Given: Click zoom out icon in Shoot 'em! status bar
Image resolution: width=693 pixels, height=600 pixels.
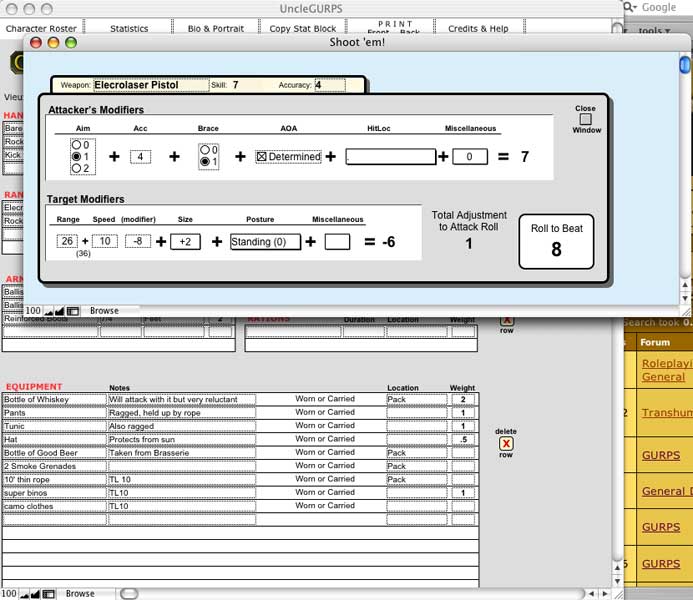Looking at the screenshot, I should point(49,311).
